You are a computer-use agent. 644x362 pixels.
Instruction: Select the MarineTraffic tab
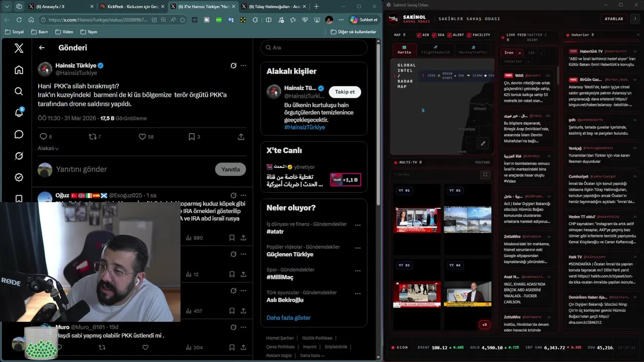[x=473, y=50]
